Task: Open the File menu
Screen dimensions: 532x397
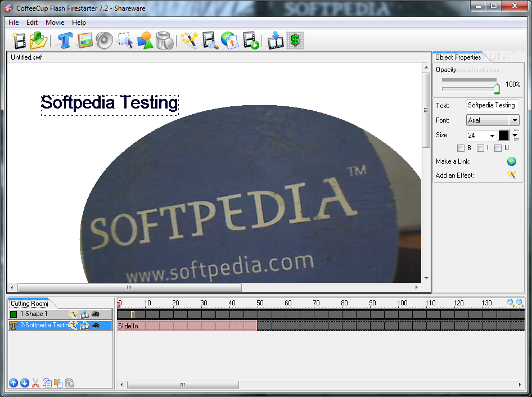Action: (13, 22)
